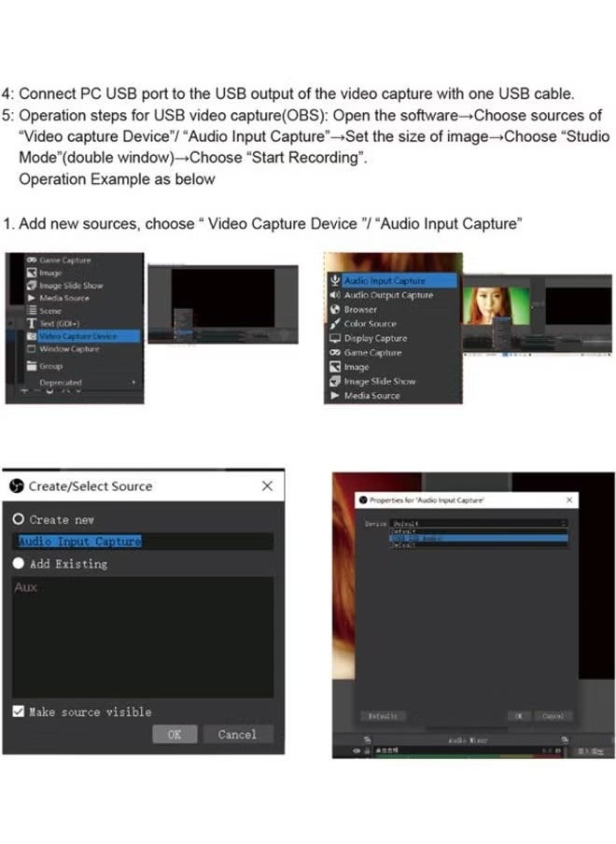Select the Add Existing radio option
616x844 pixels.
19,564
